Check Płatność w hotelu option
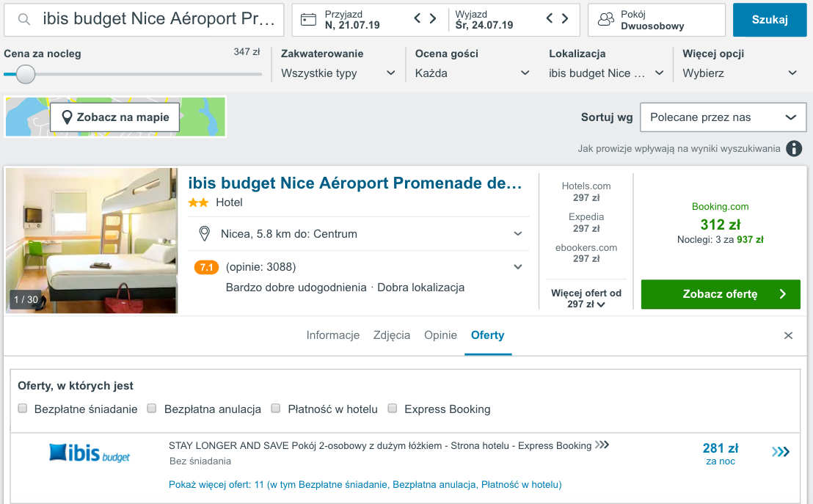 (x=276, y=409)
